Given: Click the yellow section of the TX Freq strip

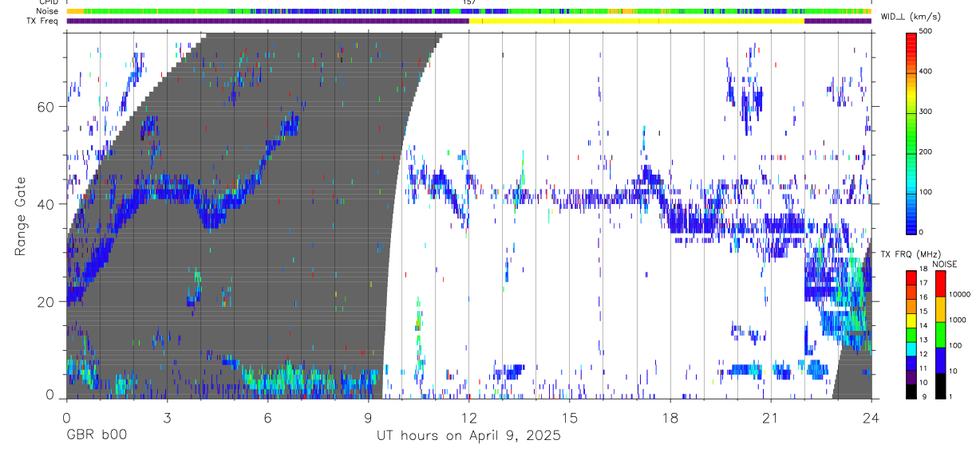Looking at the screenshot, I should click(637, 21).
